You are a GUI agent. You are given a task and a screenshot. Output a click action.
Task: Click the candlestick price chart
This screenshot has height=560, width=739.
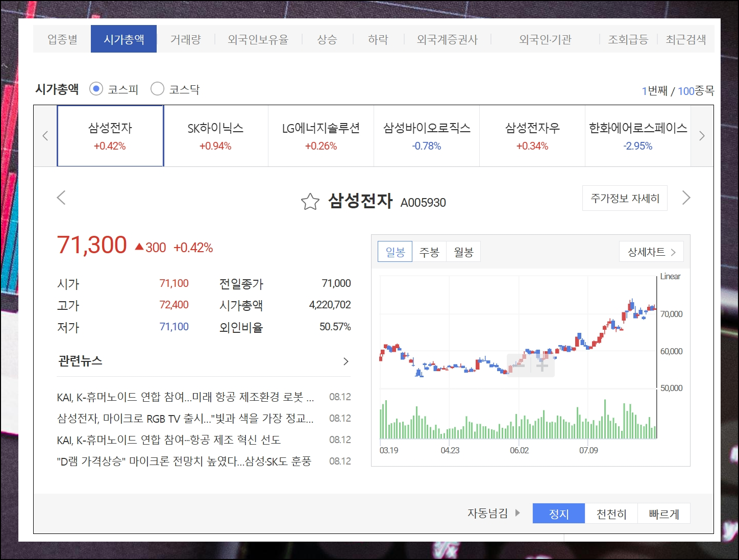pos(518,332)
